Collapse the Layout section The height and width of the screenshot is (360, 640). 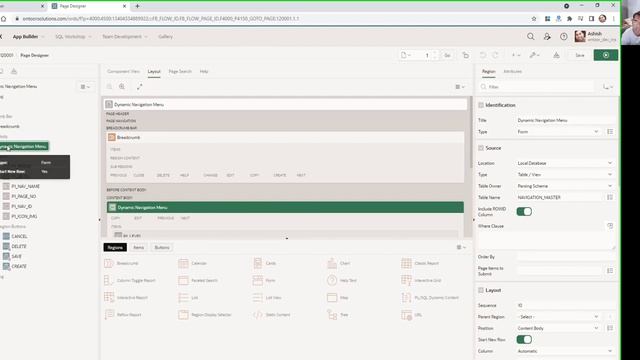pos(481,290)
